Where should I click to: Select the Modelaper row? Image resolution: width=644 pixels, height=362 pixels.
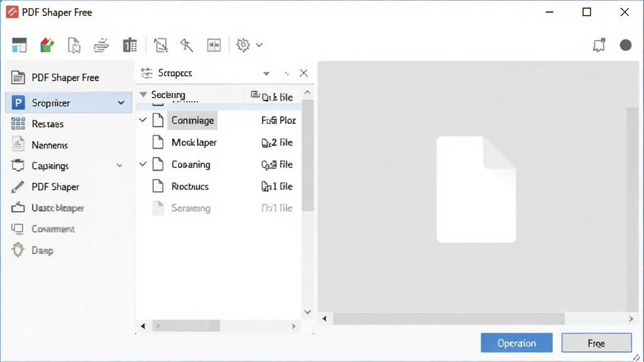point(219,143)
